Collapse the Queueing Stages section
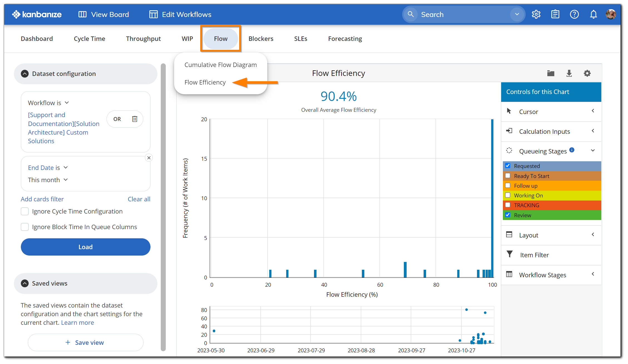The width and height of the screenshot is (628, 364). 593,151
